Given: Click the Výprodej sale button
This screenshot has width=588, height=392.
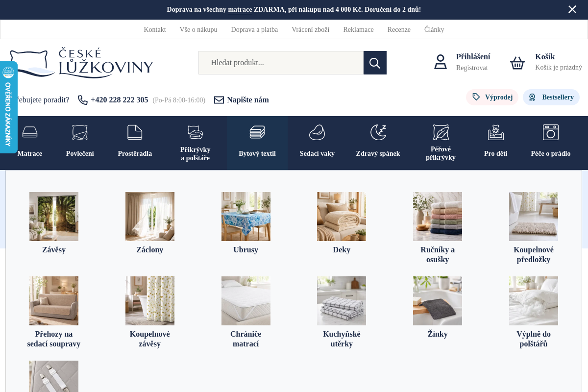Looking at the screenshot, I should [492, 97].
